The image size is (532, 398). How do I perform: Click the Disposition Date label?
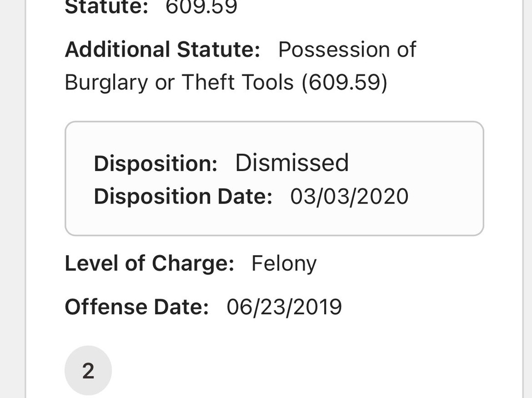click(183, 197)
